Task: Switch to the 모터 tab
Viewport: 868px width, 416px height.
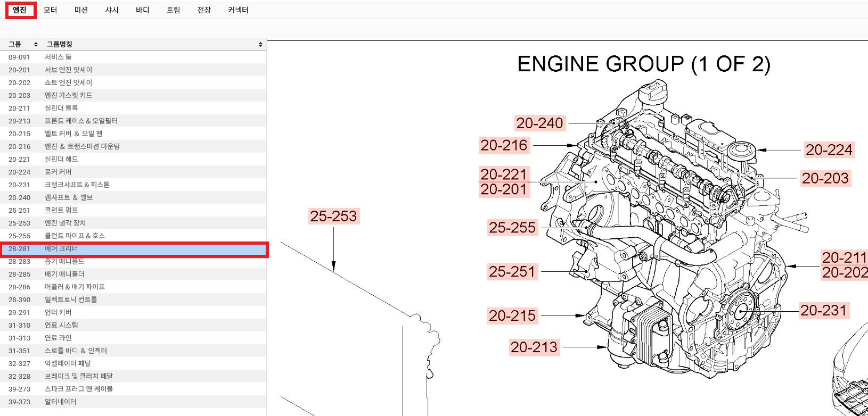Action: 50,10
